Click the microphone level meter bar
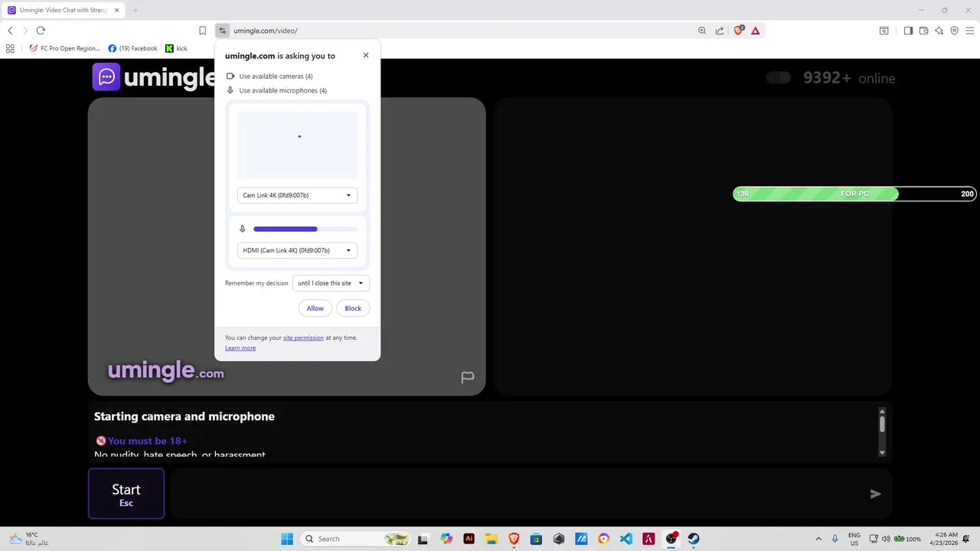Screen dimensions: 980x551 [305, 229]
